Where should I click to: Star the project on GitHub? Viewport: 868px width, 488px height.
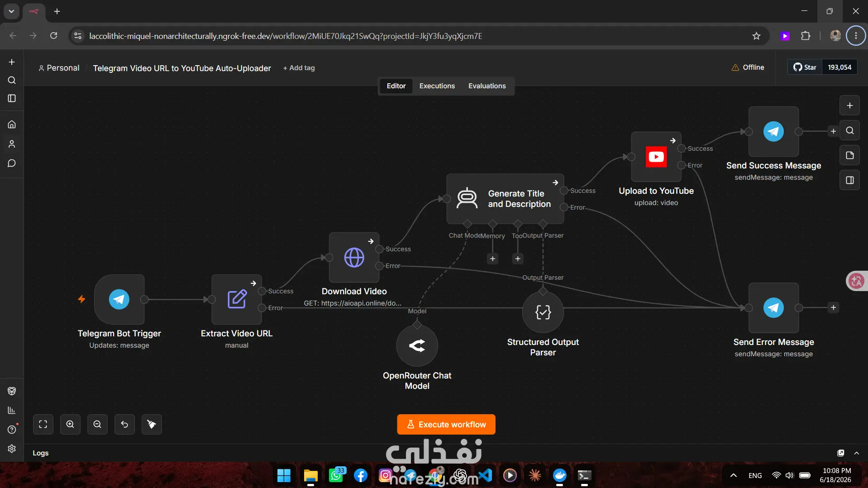[x=805, y=67]
